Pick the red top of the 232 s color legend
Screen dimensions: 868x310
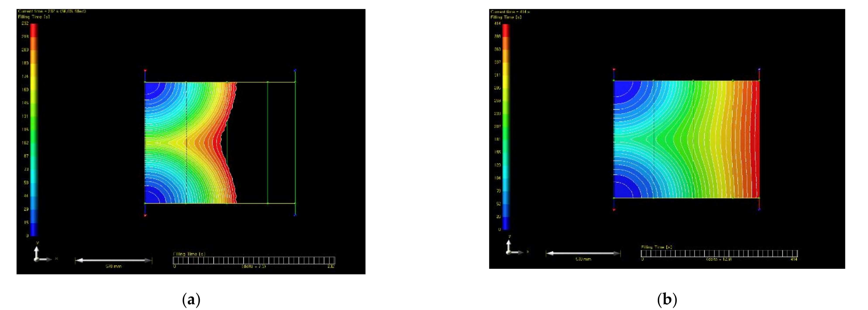coord(34,29)
